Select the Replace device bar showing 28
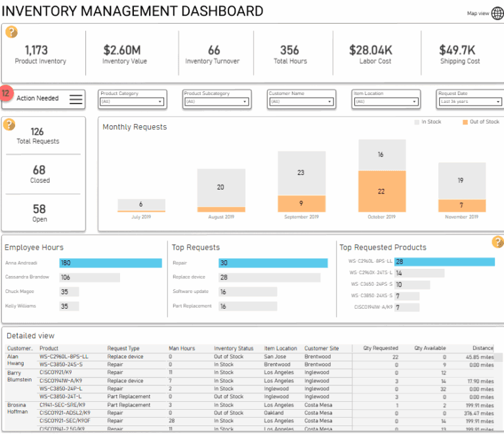This screenshot has height=434, width=504. pos(270,277)
